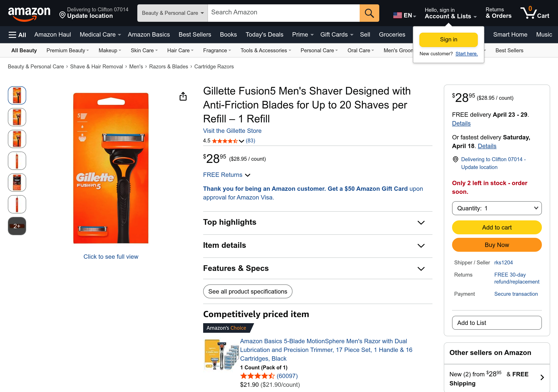Open the Visit the Gillette Store link
558x392 pixels.
point(232,131)
